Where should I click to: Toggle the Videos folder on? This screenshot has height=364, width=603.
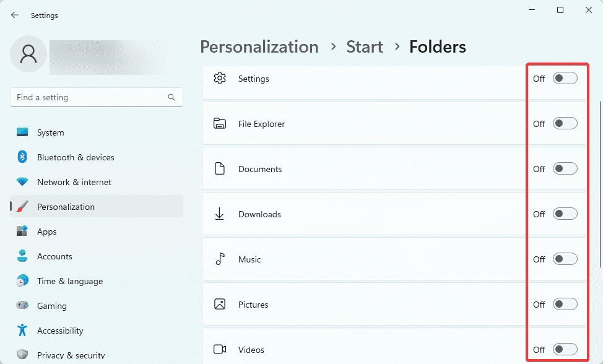[565, 349]
